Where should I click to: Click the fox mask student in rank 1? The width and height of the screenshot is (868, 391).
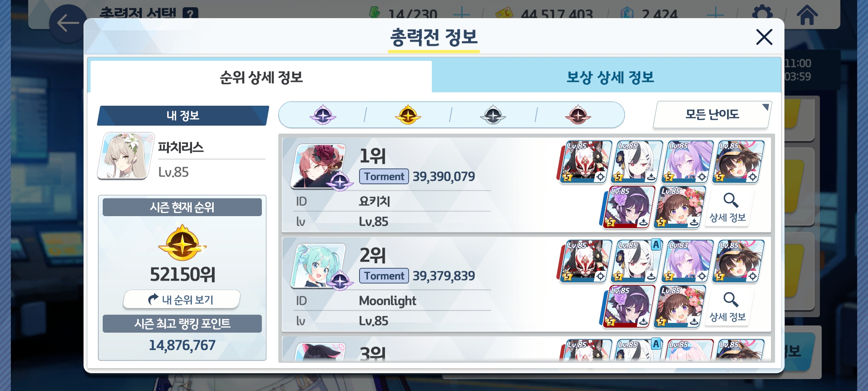(x=586, y=161)
